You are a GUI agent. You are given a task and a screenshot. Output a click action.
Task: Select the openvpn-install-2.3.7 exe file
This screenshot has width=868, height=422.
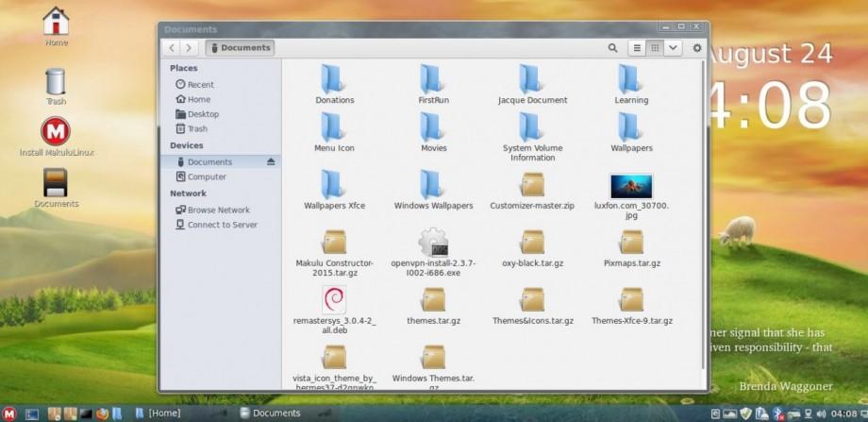[x=433, y=252]
